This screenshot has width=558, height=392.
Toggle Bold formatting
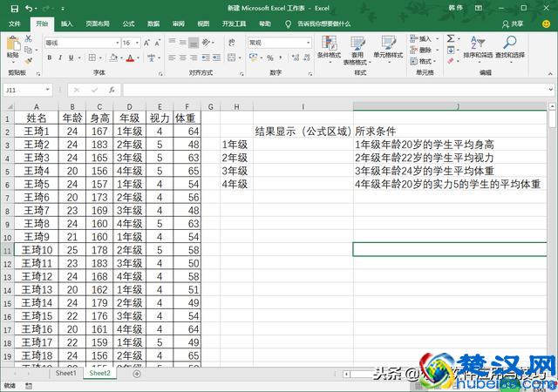[50, 57]
